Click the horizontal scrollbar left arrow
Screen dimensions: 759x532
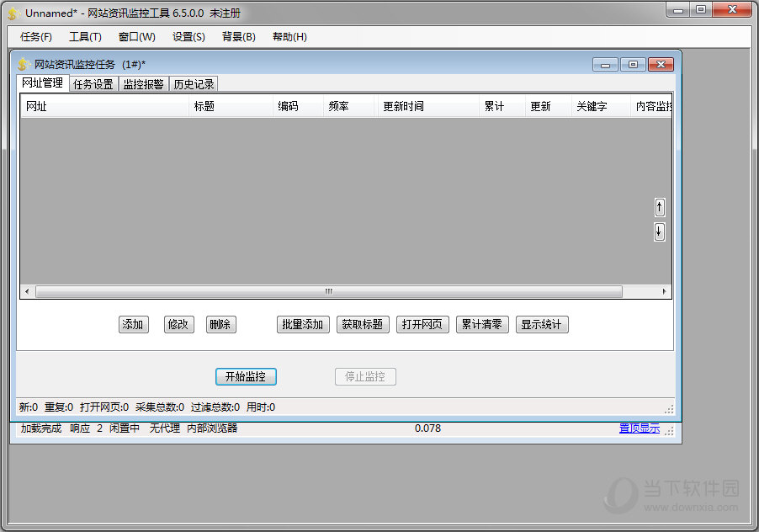(27, 291)
